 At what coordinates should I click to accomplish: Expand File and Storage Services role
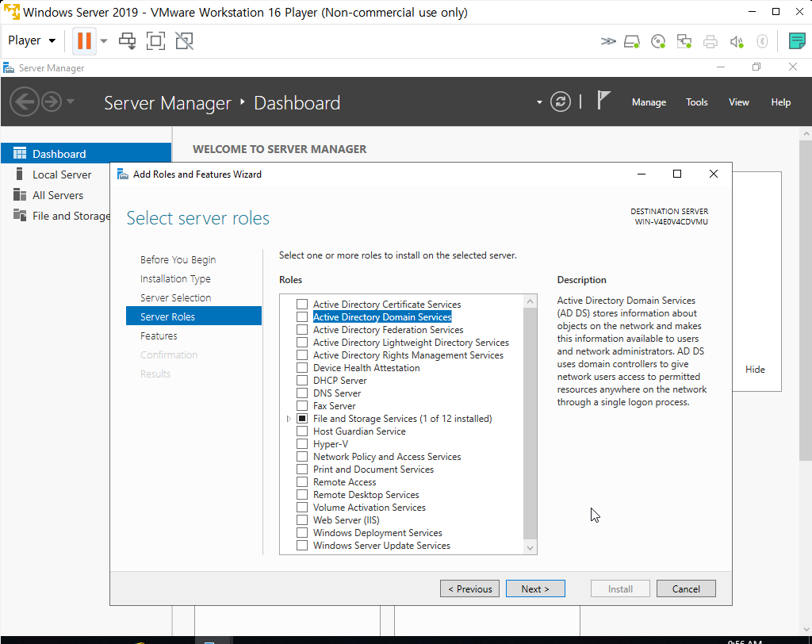pos(289,419)
